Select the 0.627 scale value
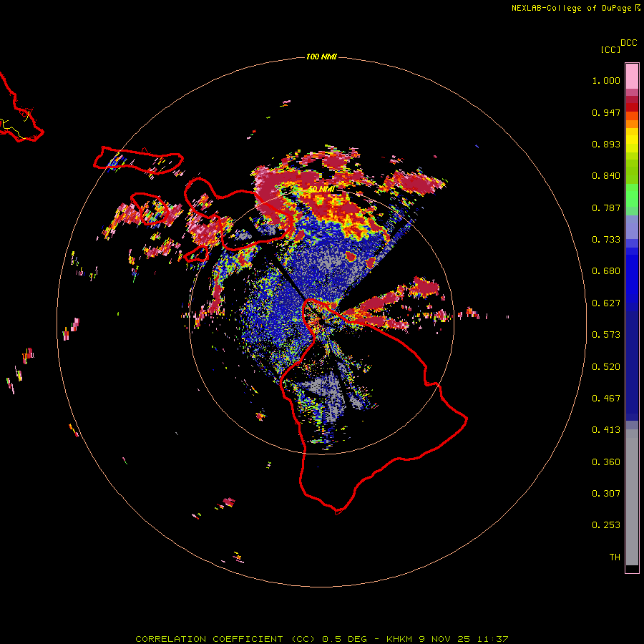The width and height of the screenshot is (644, 644). click(606, 303)
